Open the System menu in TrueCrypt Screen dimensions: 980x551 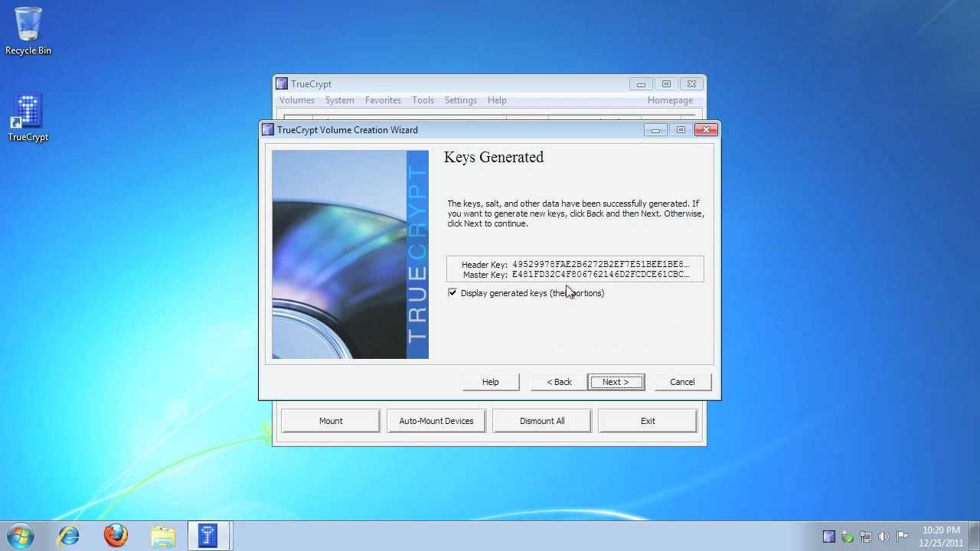click(x=339, y=100)
